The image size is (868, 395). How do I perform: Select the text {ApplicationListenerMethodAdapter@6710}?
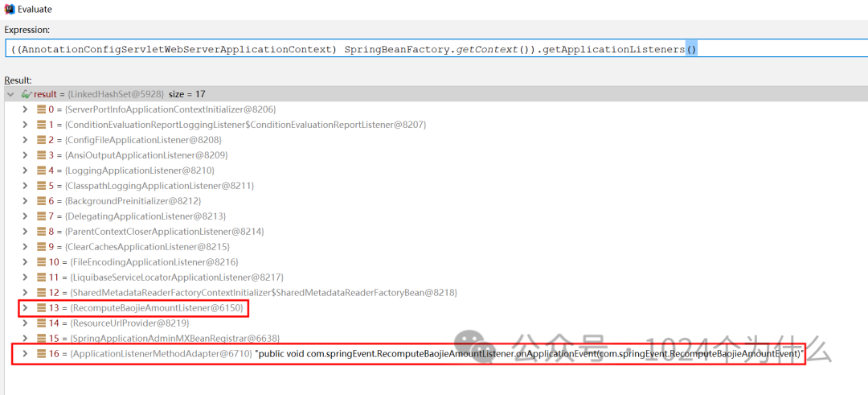[161, 353]
